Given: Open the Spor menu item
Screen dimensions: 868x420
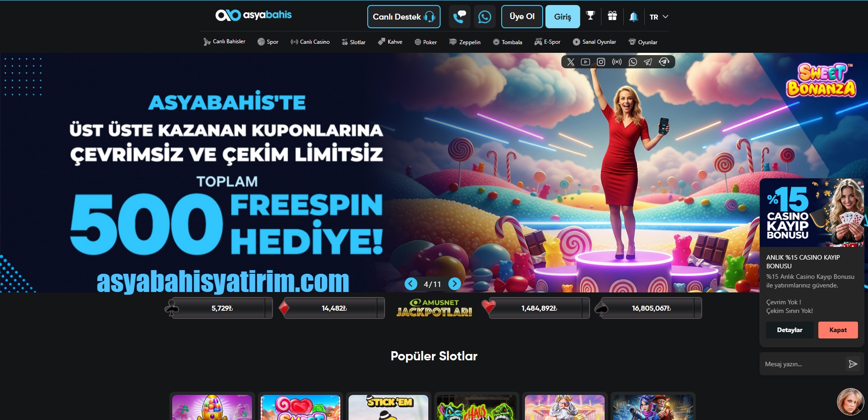Looking at the screenshot, I should click(268, 42).
